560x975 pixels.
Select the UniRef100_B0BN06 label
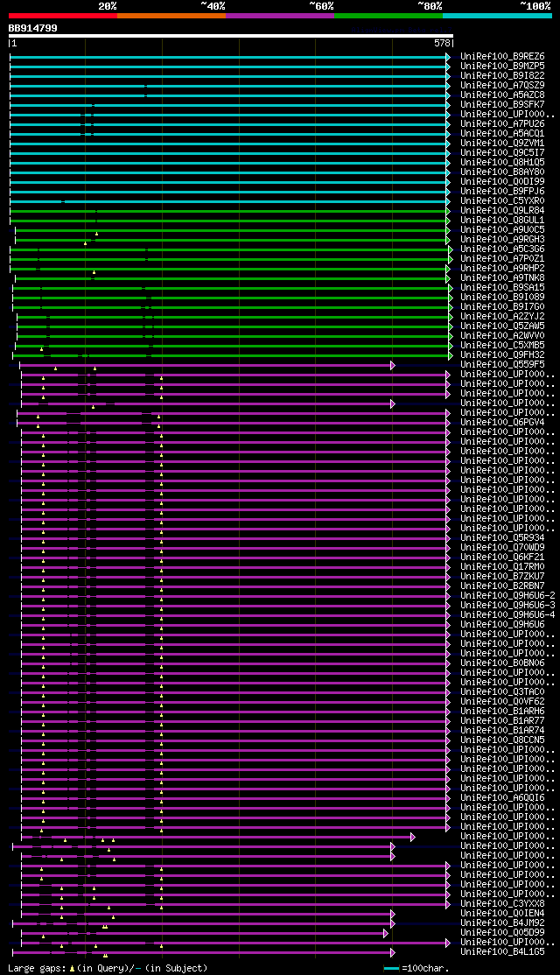point(503,663)
